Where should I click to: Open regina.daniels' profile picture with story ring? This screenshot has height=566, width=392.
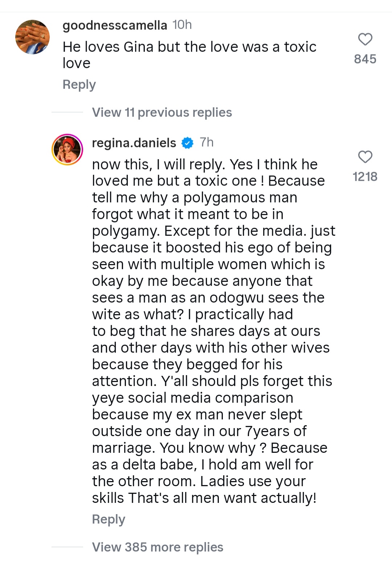tap(68, 149)
